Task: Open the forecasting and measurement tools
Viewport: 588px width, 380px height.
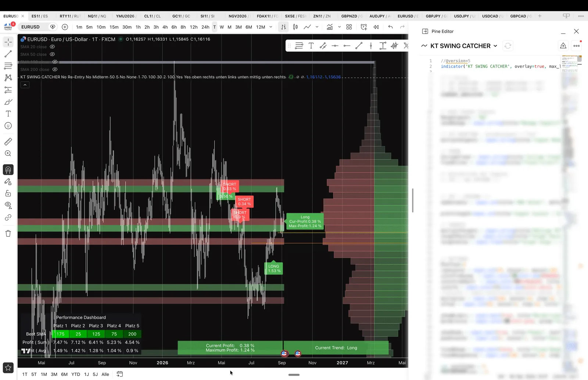Action: pyautogui.click(x=8, y=90)
